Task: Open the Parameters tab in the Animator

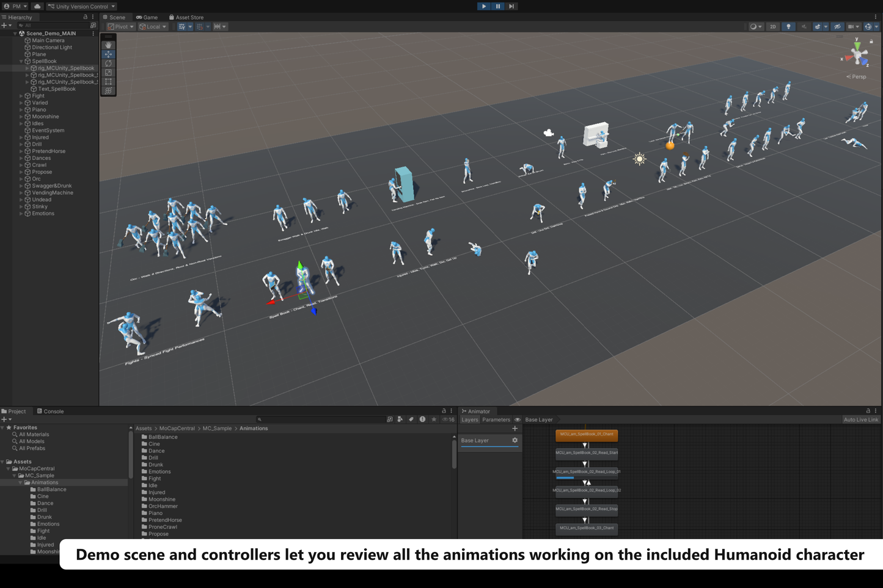Action: [x=496, y=419]
